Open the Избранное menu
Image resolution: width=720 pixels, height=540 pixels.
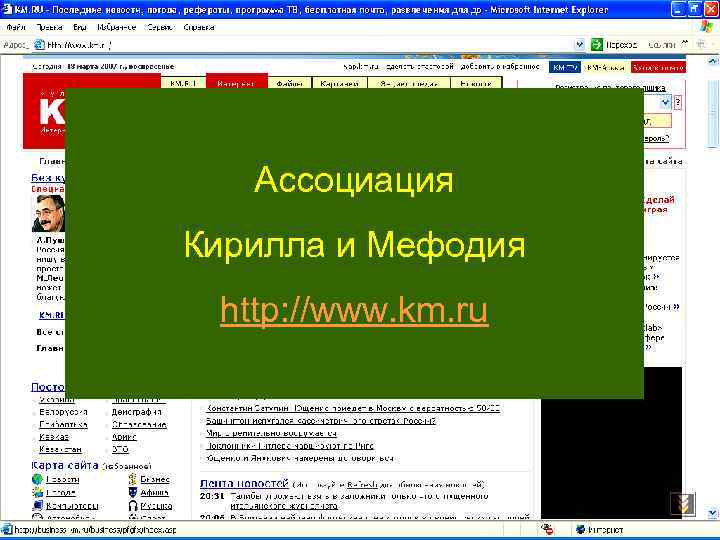[117, 28]
